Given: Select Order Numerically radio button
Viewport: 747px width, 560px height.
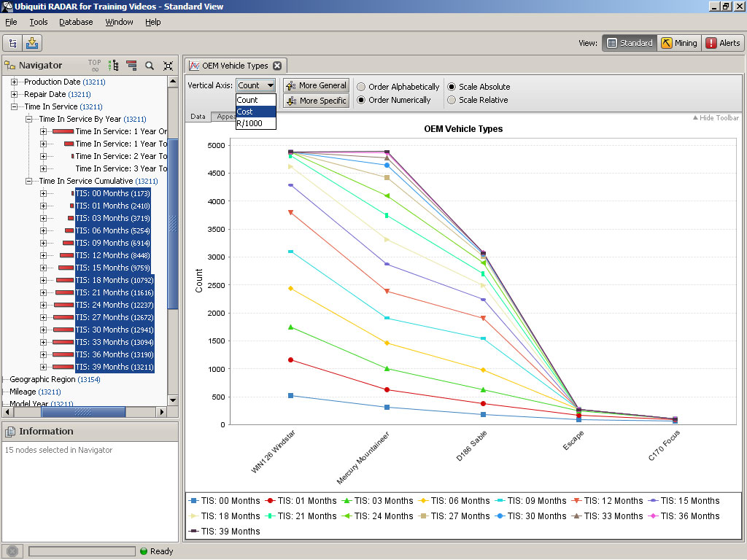Looking at the screenshot, I should click(x=361, y=100).
